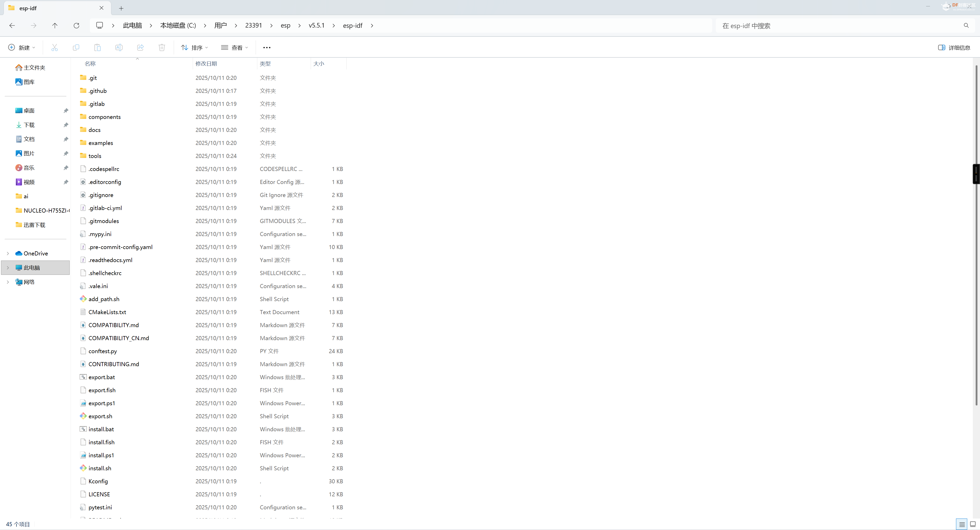Toggle the 详细信息 details pane
Viewport: 980px width, 530px height.
pyautogui.click(x=954, y=47)
